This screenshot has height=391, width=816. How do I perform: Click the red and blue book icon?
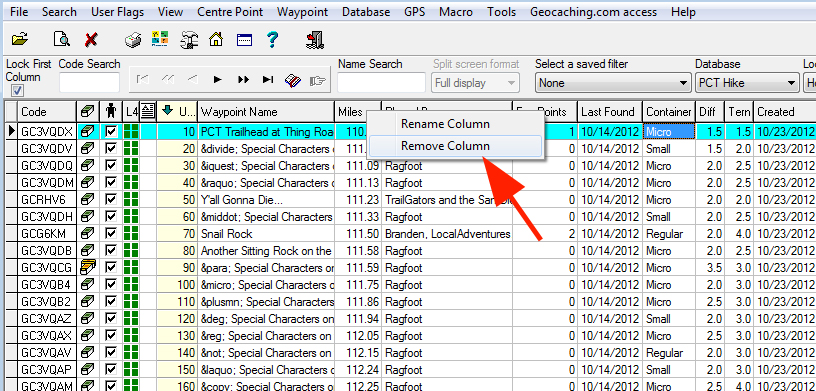coord(293,81)
